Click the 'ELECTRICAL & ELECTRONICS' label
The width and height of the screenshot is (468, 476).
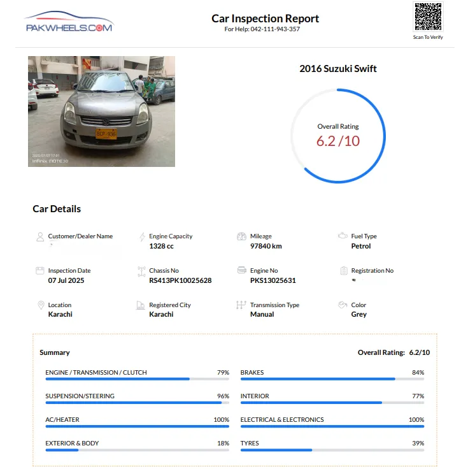(282, 420)
